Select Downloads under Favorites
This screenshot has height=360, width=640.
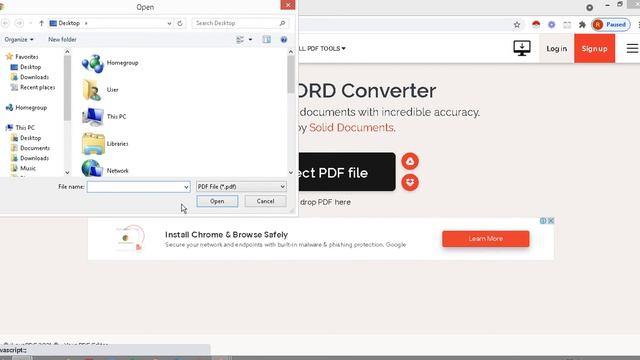point(30,77)
